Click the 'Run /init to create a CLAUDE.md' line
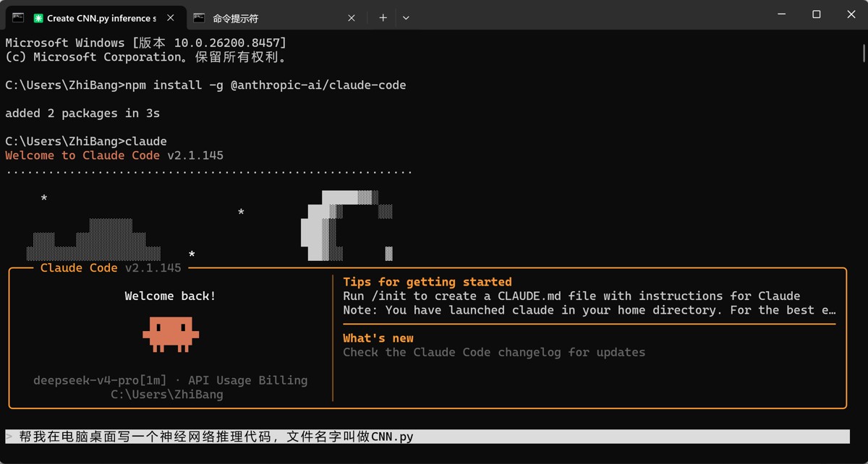Screen dimensions: 868x464 [571, 296]
